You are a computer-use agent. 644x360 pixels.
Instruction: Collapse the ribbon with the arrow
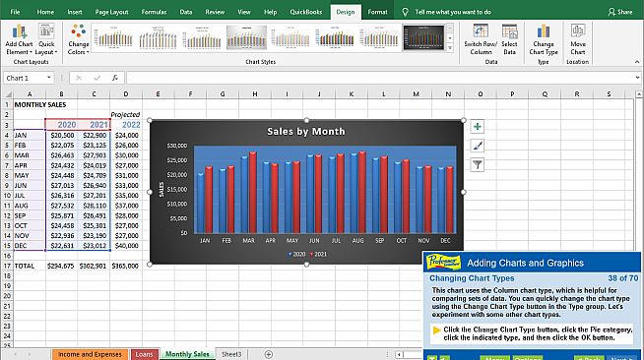pyautogui.click(x=637, y=62)
